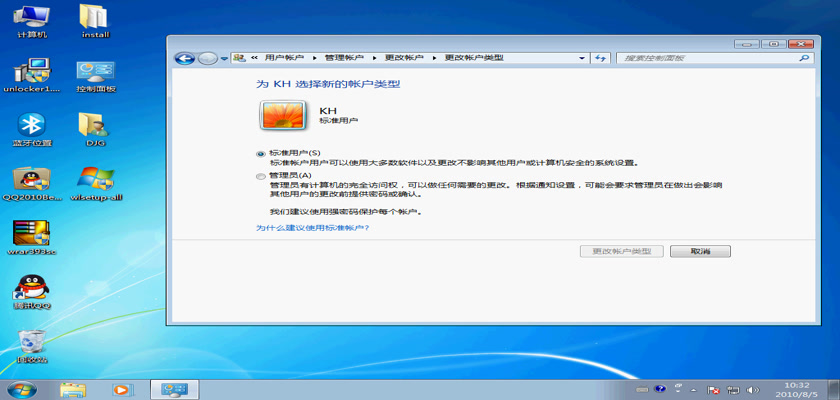Open Windows Media Player from the taskbar
Viewport: 840px width, 400px height.
point(121,389)
